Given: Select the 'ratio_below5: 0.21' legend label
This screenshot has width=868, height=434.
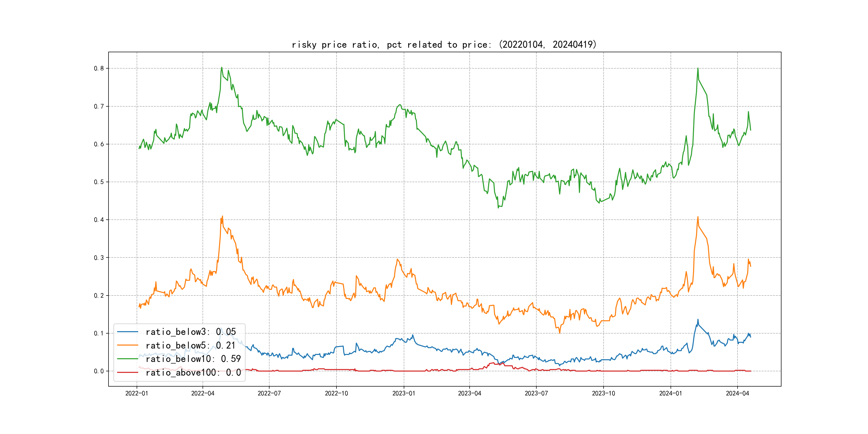Looking at the screenshot, I should click(x=190, y=345).
